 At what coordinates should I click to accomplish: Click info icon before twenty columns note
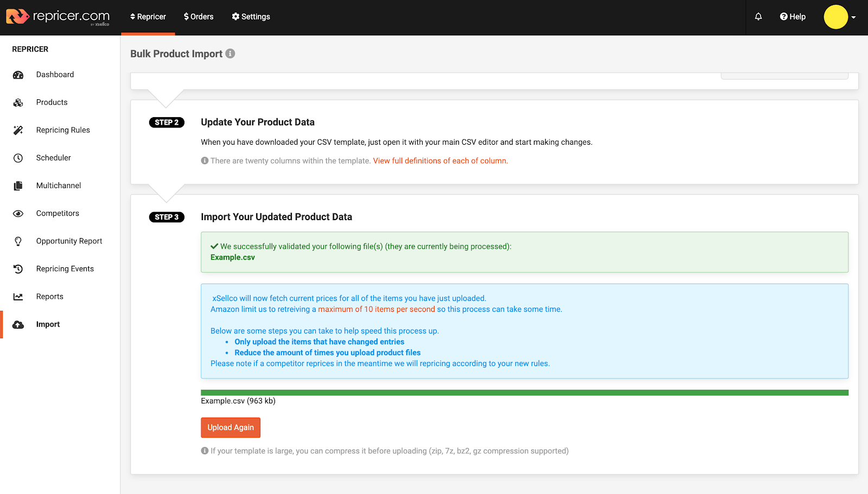pyautogui.click(x=205, y=161)
